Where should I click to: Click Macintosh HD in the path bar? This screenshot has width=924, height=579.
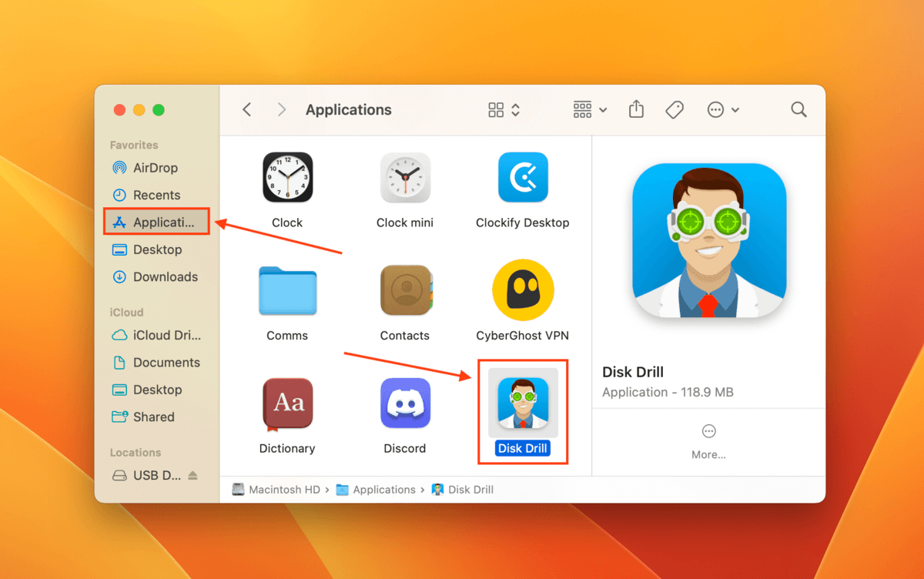point(277,490)
